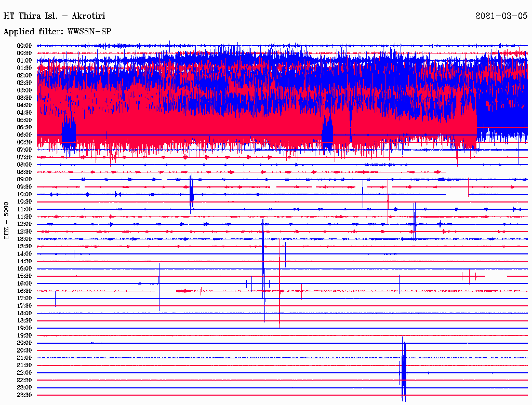This screenshot has height=405, width=532.
Task: Click the 21:30 time label
Action: (24, 366)
